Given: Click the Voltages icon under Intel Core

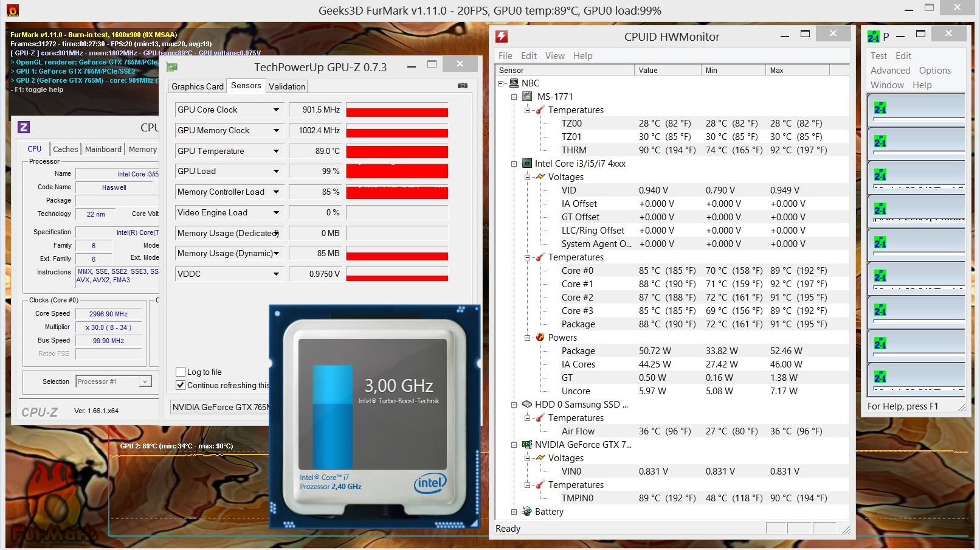Looking at the screenshot, I should 540,176.
